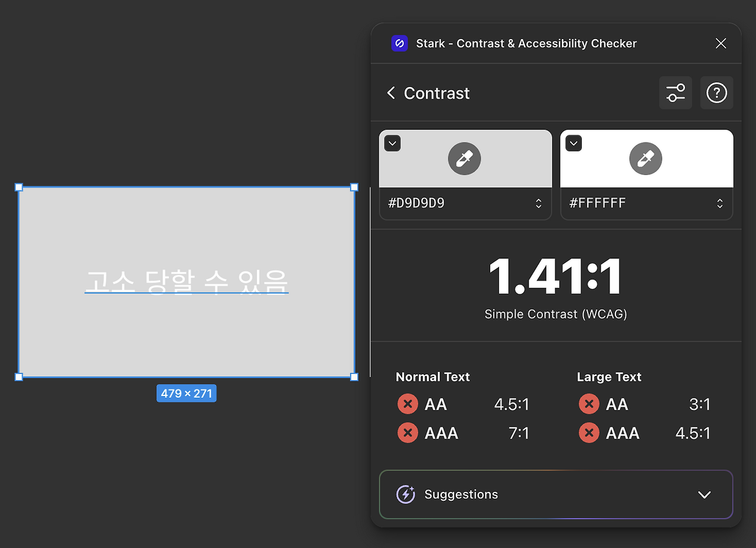Expand the dropdown on the gray swatch
Screen dimensions: 756x548
click(393, 143)
